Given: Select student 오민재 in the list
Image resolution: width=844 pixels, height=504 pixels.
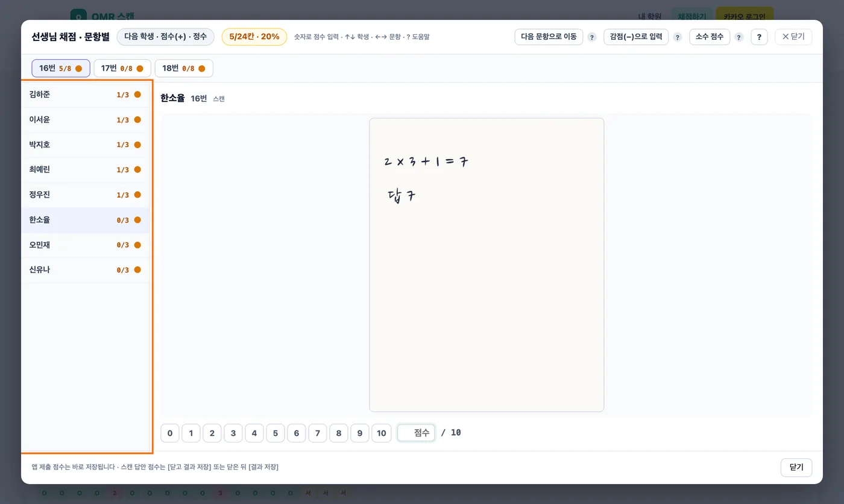Looking at the screenshot, I should (x=86, y=245).
